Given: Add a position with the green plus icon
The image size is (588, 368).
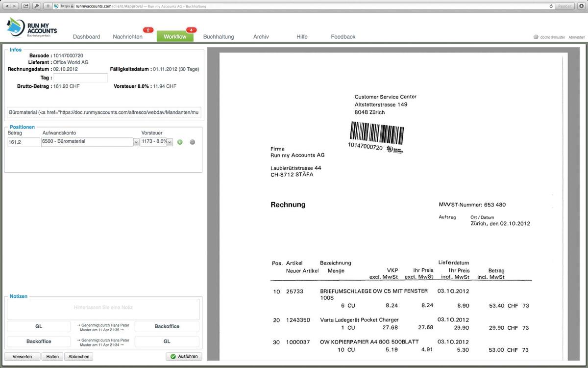Looking at the screenshot, I should click(x=180, y=142).
